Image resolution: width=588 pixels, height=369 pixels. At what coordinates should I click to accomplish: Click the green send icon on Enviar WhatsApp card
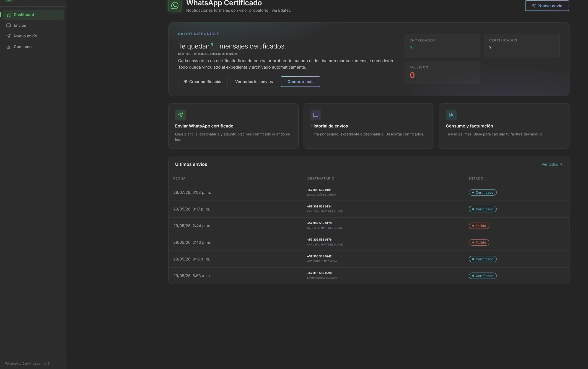point(180,115)
